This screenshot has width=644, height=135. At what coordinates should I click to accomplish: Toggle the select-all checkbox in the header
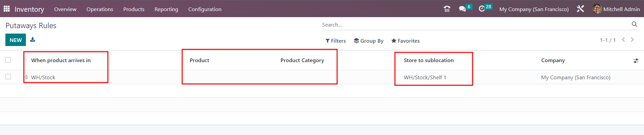(8, 60)
